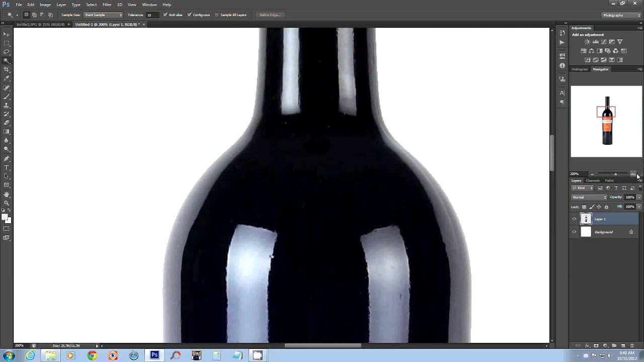Select the Lasso tool
Screen dimensions: 644x362
tap(7, 52)
